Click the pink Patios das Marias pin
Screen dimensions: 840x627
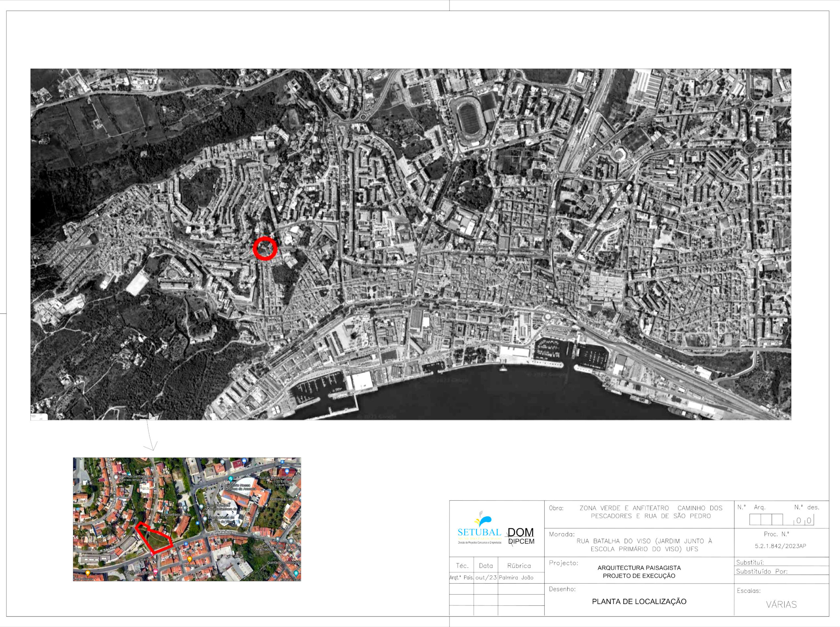(x=156, y=571)
